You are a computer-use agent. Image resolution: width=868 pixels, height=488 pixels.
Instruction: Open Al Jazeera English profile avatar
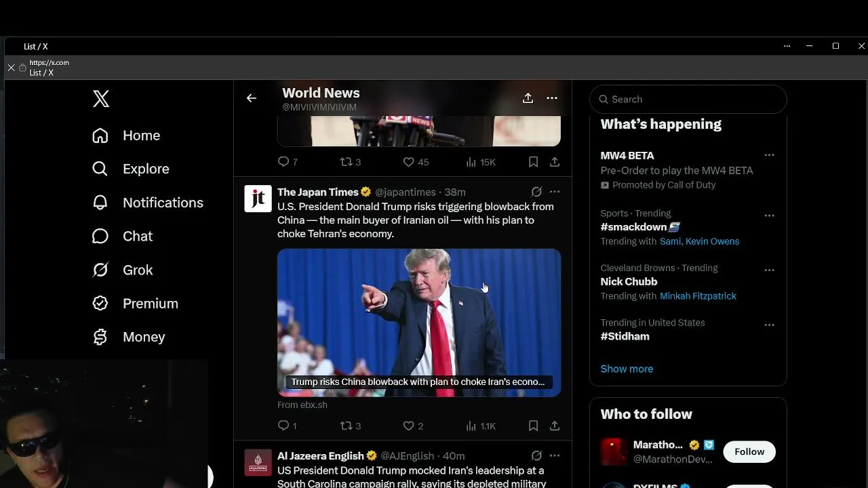258,462
